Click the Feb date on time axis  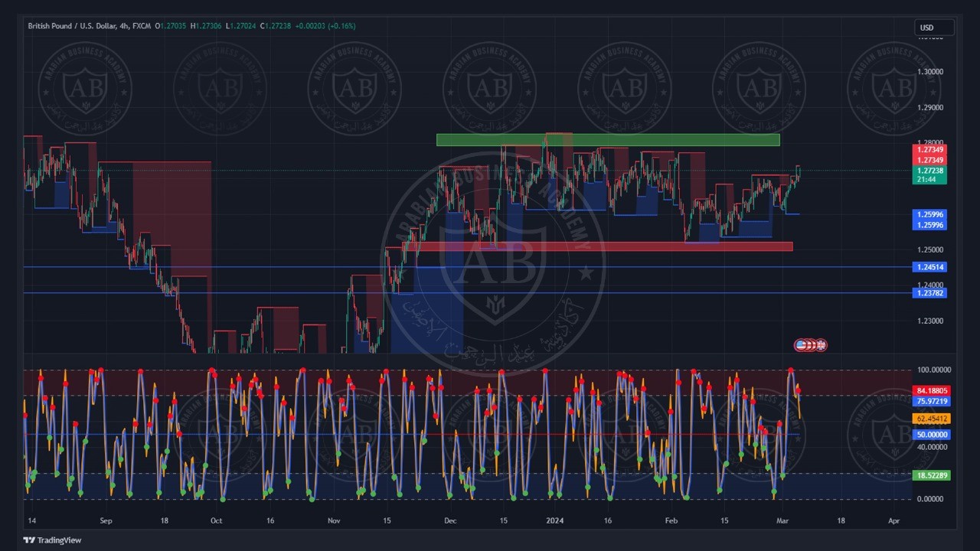pos(672,520)
